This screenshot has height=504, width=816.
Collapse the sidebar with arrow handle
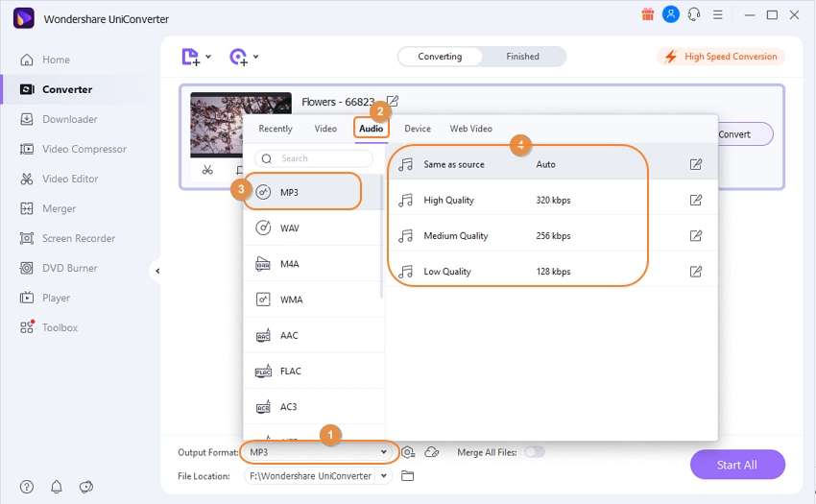click(157, 271)
